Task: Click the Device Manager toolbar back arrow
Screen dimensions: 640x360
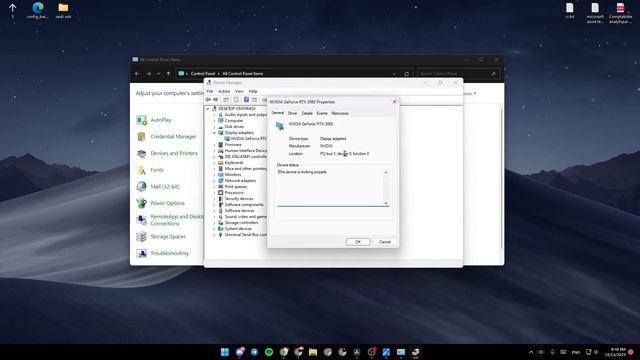Action: 208,100
